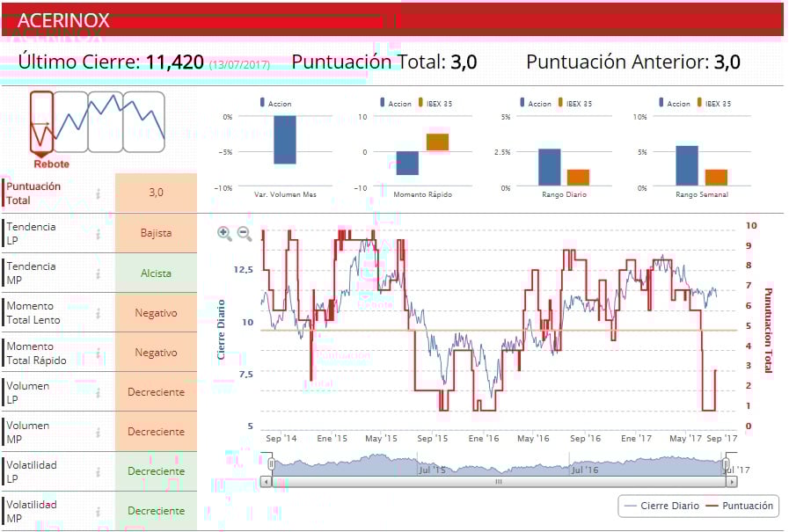Click blue bar in Var. Volumen Mes chart
The height and width of the screenshot is (532, 789).
click(285, 140)
